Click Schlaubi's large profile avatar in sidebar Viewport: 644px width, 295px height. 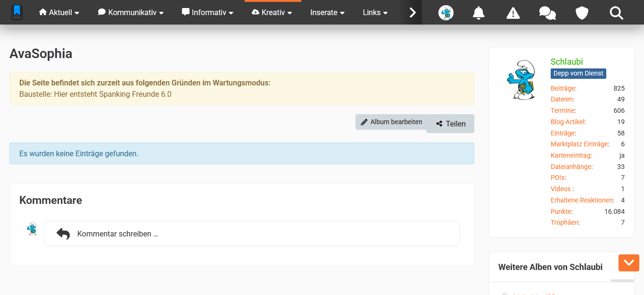[x=520, y=80]
